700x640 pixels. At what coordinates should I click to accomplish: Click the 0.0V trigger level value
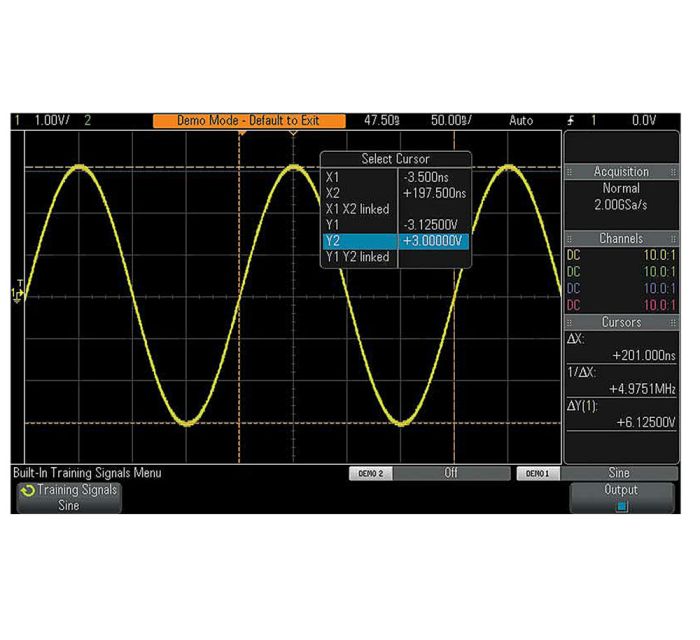tap(644, 121)
